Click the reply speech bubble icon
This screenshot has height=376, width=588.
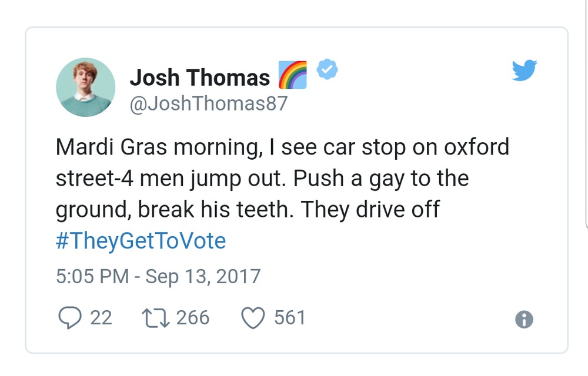tap(71, 318)
